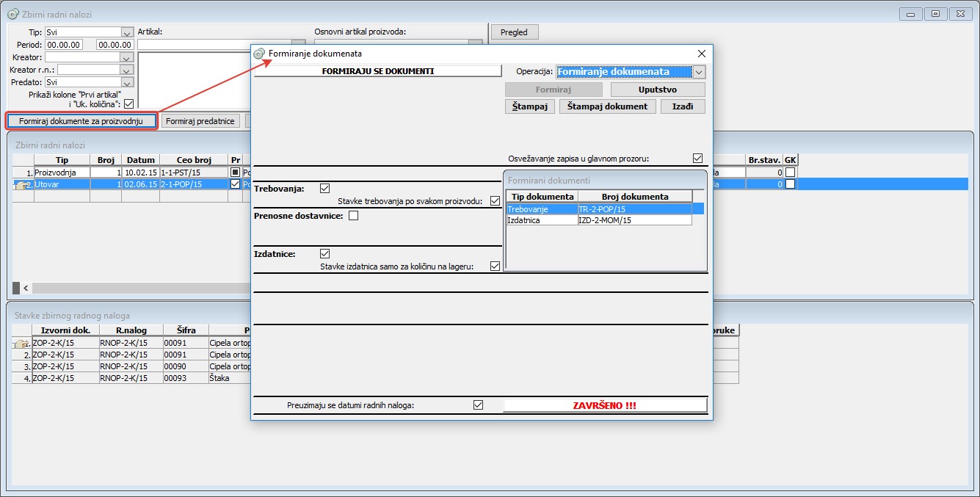Click the Formiraj predatnice button
This screenshot has height=497, width=980.
(x=200, y=120)
